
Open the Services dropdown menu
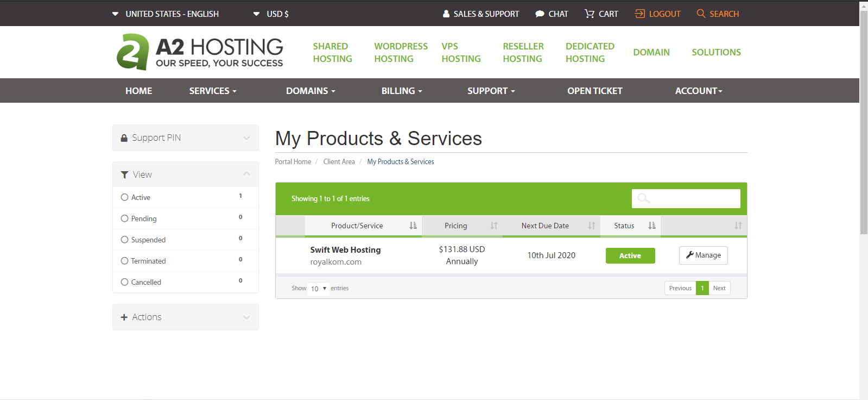tap(213, 91)
